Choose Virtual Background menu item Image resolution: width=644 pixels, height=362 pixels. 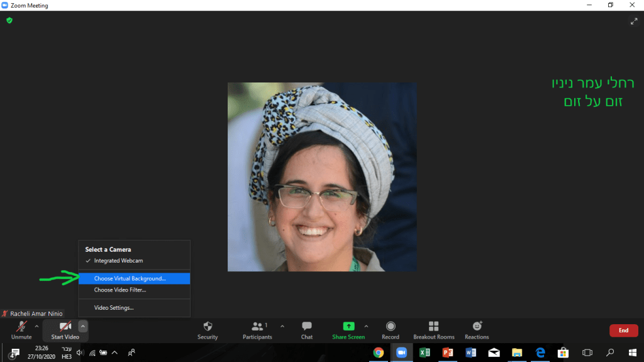130,278
